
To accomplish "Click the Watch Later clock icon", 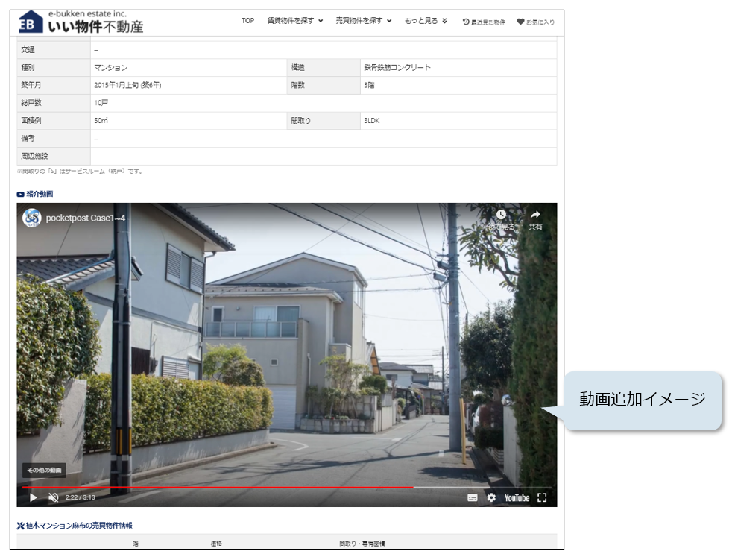I will click(501, 215).
